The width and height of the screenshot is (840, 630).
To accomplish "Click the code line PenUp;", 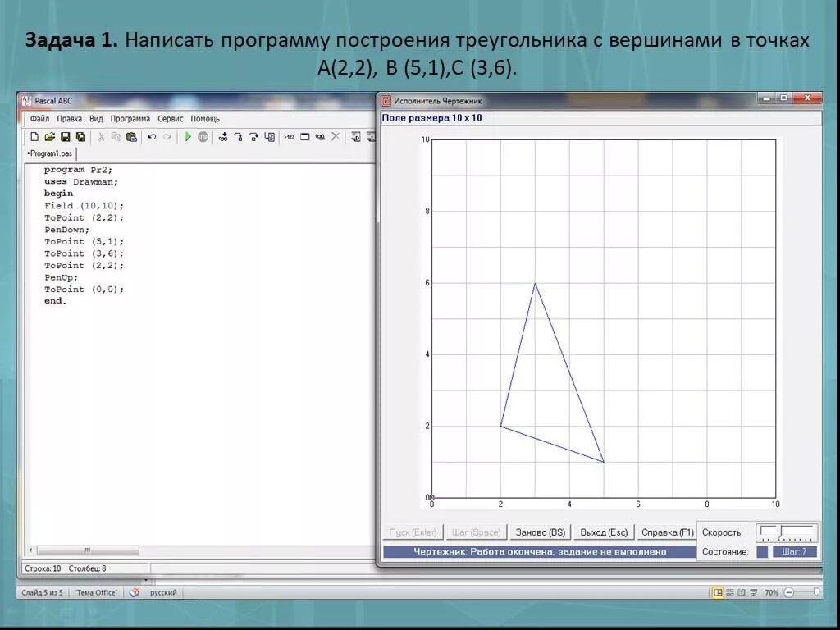I will (x=61, y=277).
